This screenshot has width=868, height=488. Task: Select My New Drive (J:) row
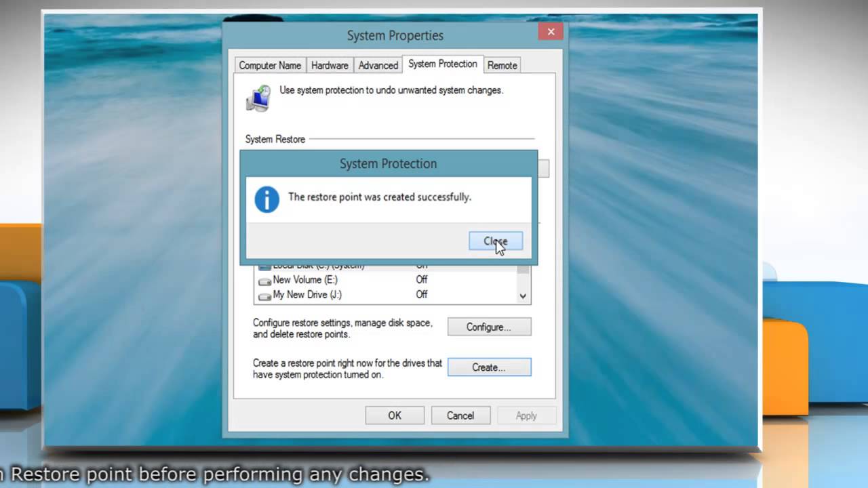coord(386,295)
